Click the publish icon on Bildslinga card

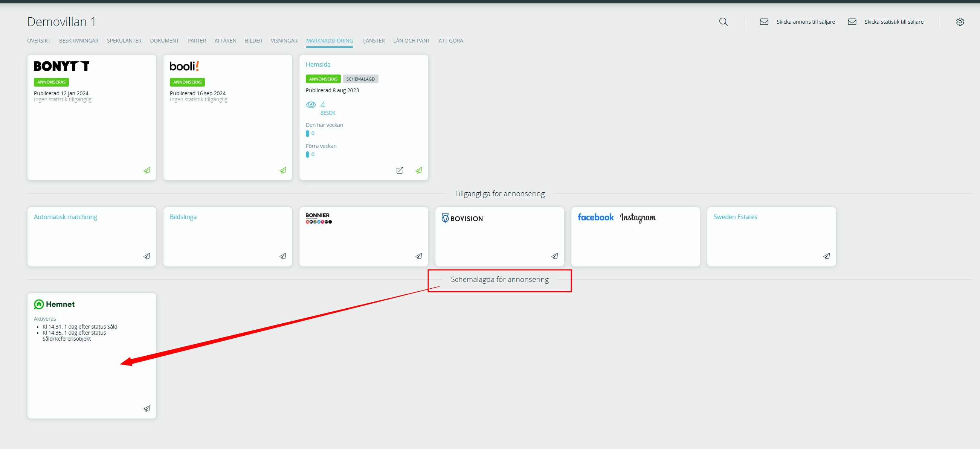282,256
